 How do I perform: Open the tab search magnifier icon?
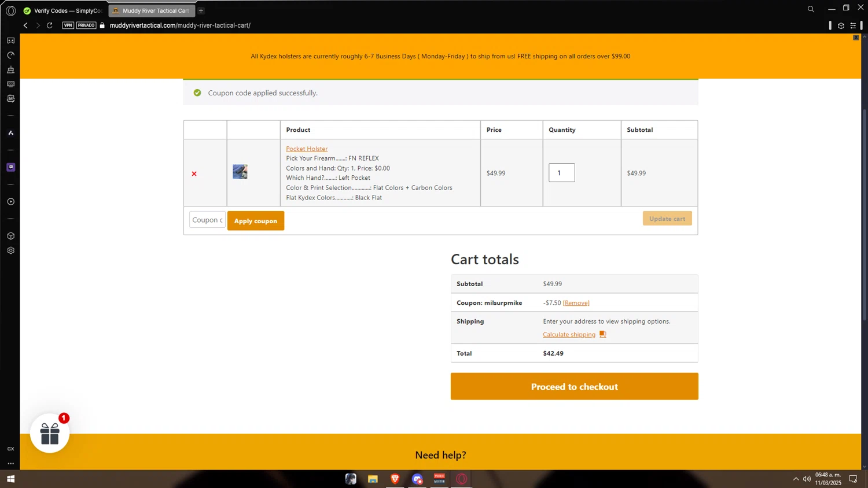point(811,9)
